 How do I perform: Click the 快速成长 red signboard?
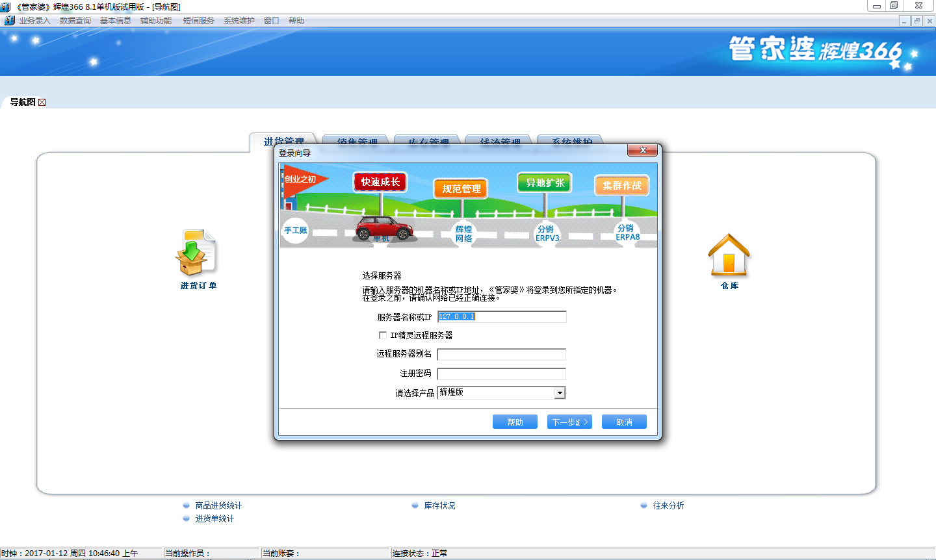380,182
